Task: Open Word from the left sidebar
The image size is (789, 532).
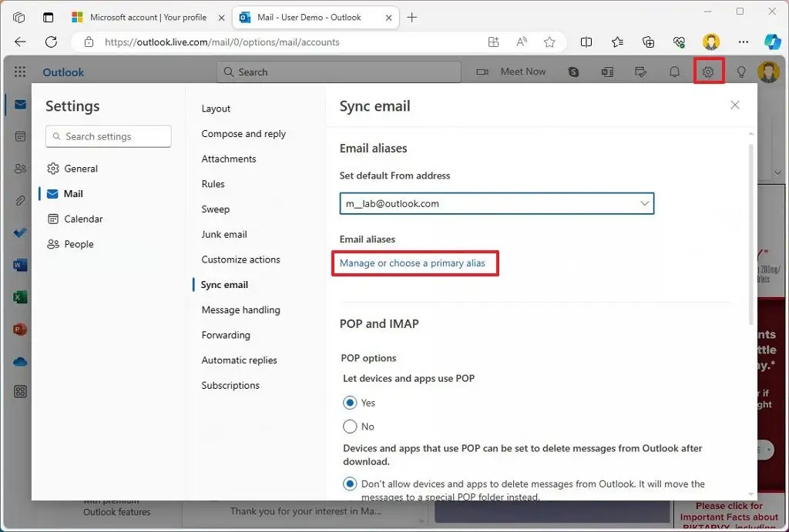Action: point(19,265)
